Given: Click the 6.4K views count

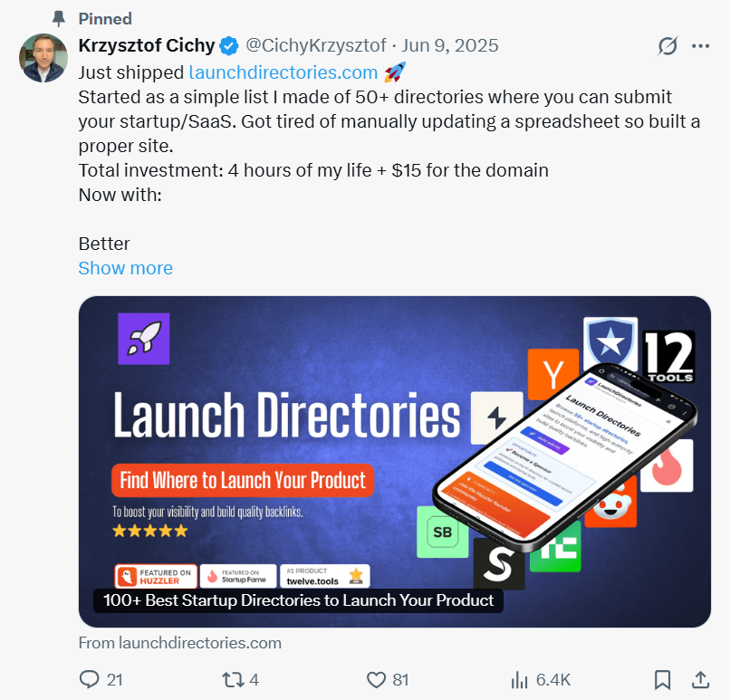Looking at the screenshot, I should click(552, 679).
